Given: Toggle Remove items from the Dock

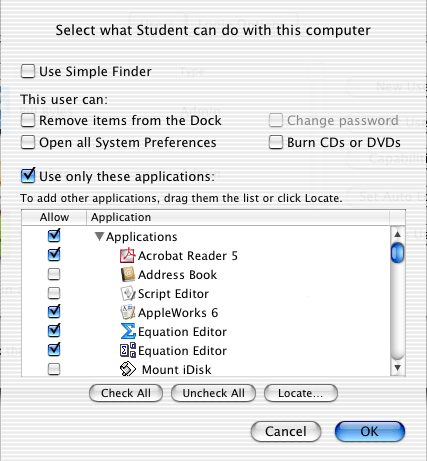Looking at the screenshot, I should tap(28, 120).
